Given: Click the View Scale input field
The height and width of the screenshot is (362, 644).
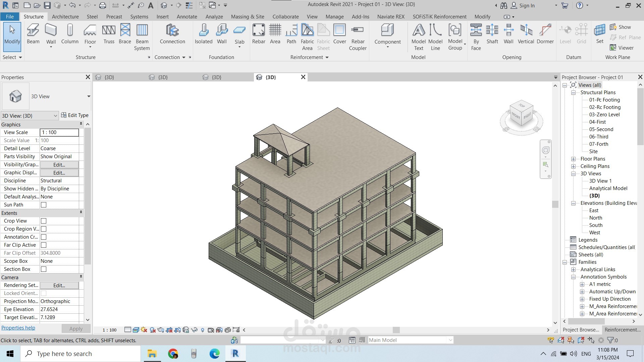Looking at the screenshot, I should (59, 132).
